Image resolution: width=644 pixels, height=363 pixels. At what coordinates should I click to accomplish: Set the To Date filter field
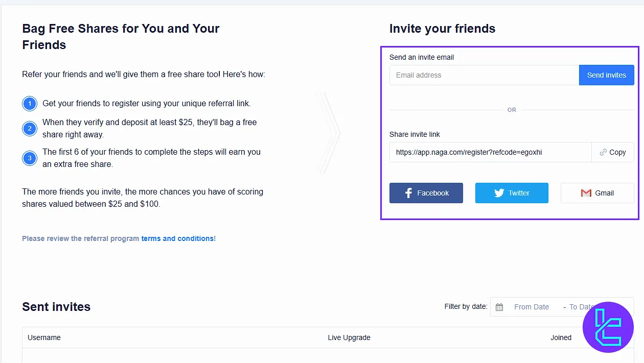click(581, 307)
